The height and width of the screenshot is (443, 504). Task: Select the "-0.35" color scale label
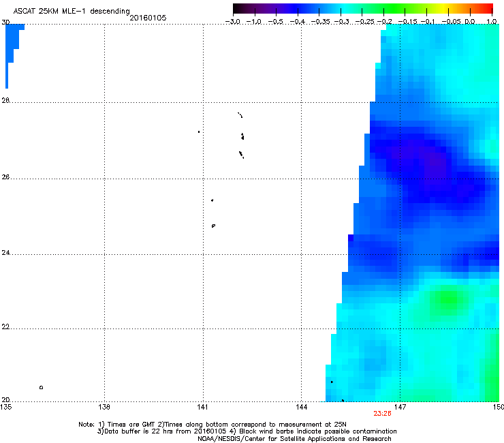[x=321, y=22]
